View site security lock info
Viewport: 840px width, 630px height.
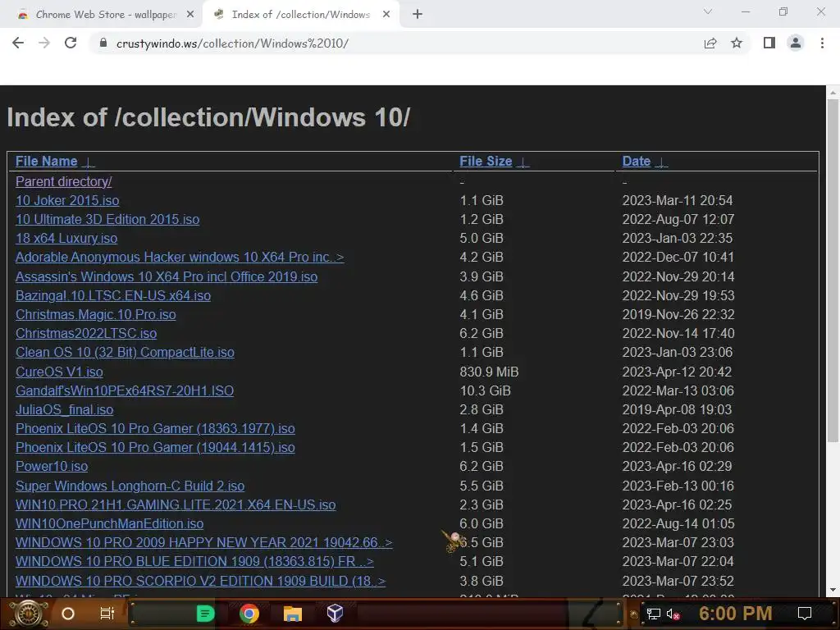[103, 43]
